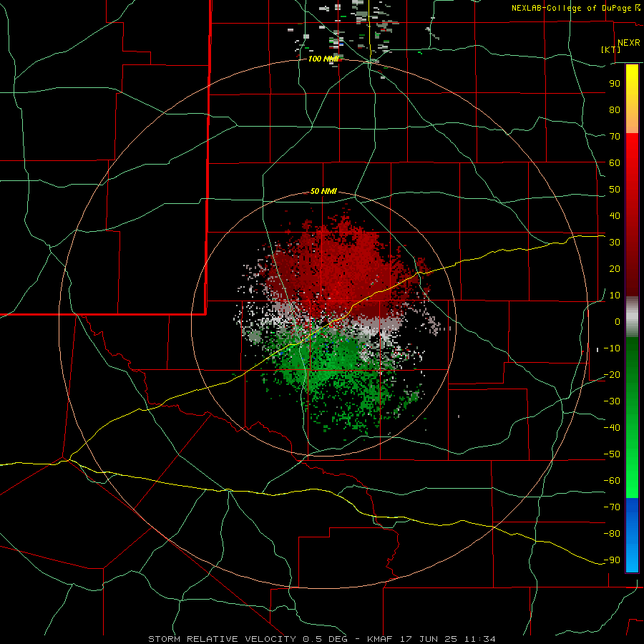Screen dimensions: 644x644
Task: Click the -10 value on velocity scale
Action: click(612, 348)
